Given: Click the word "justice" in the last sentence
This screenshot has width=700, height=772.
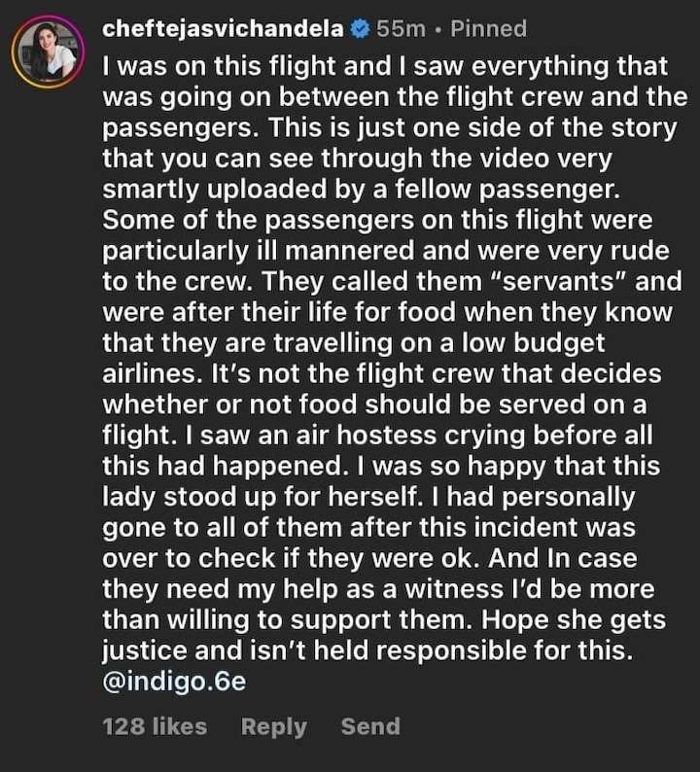Looking at the screenshot, I should 145,650.
